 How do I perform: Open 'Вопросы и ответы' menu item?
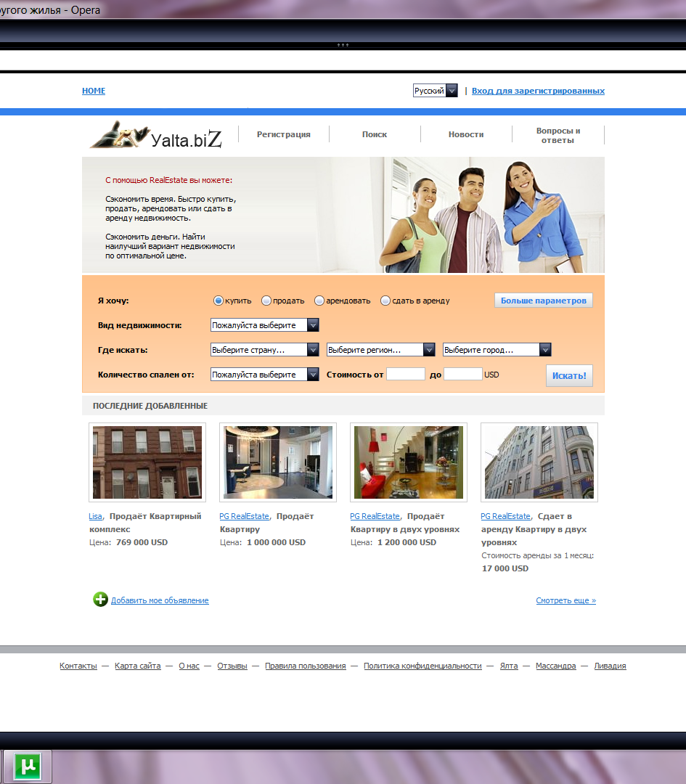pos(558,135)
